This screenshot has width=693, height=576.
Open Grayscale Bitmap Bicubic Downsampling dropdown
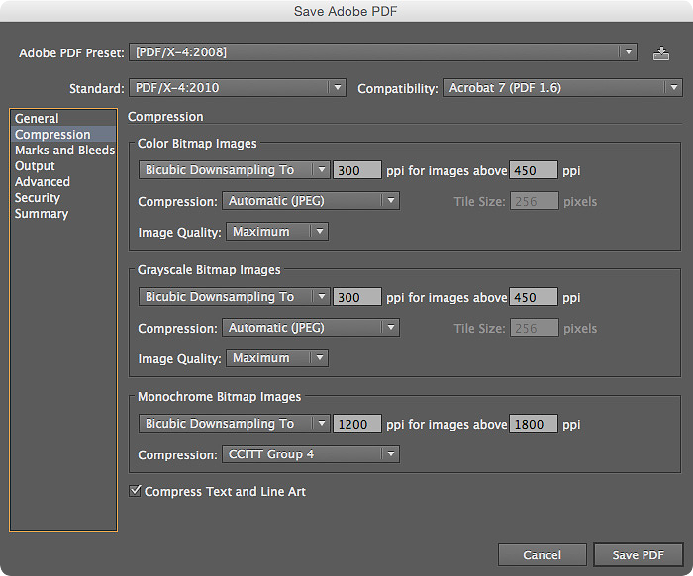(x=235, y=297)
